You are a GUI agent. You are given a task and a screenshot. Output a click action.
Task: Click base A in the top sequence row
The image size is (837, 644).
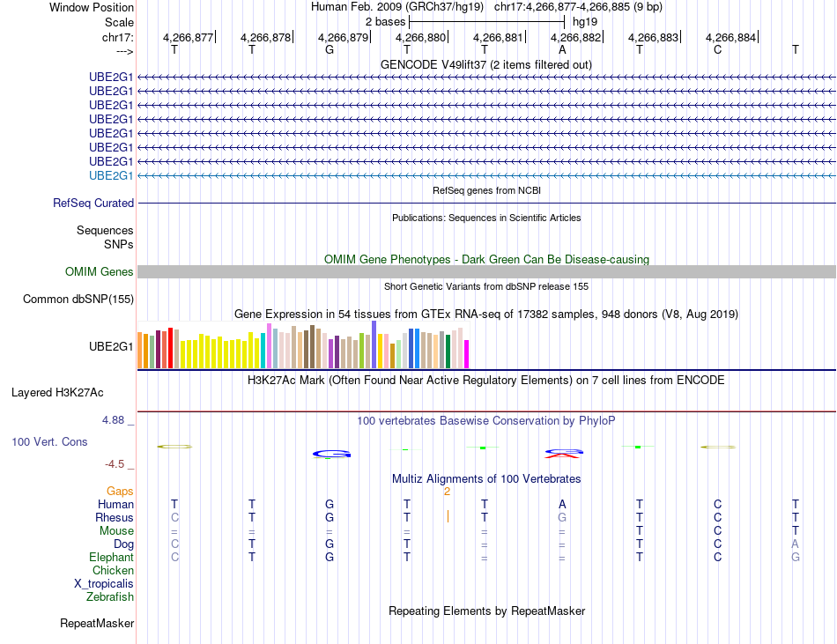[562, 50]
